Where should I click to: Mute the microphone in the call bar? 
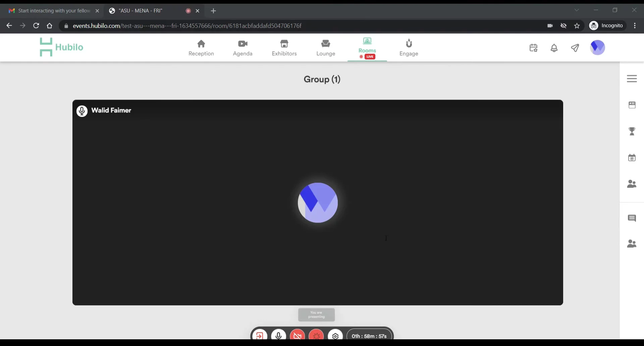pyautogui.click(x=278, y=335)
